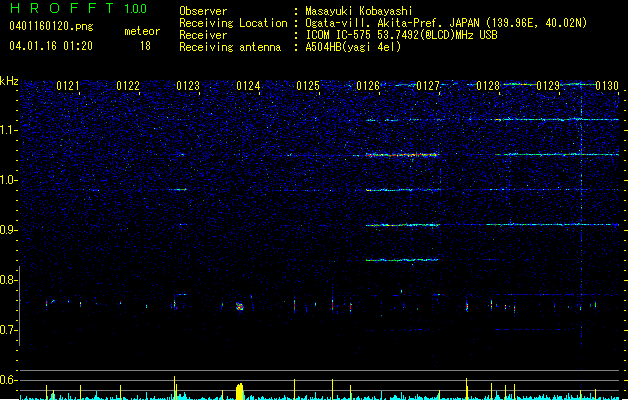Click the date stamp 04.01.16 01:20
The width and height of the screenshot is (629, 400).
click(x=51, y=46)
